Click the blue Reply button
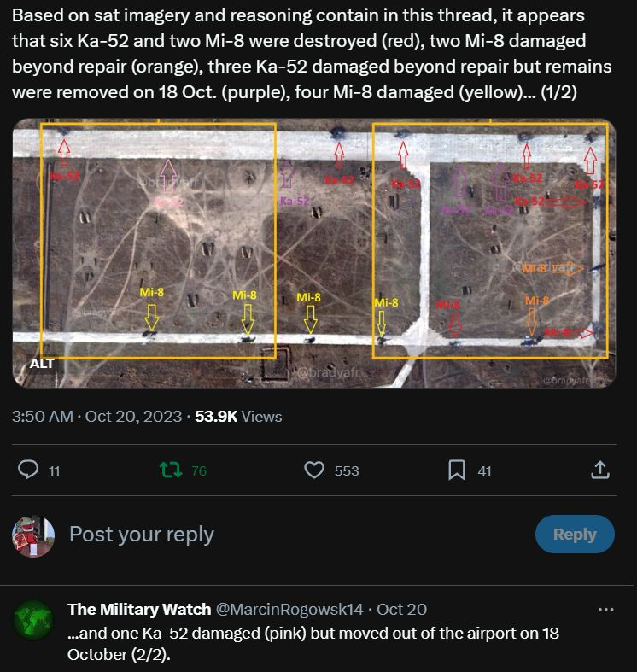The image size is (637, 672). 575,534
